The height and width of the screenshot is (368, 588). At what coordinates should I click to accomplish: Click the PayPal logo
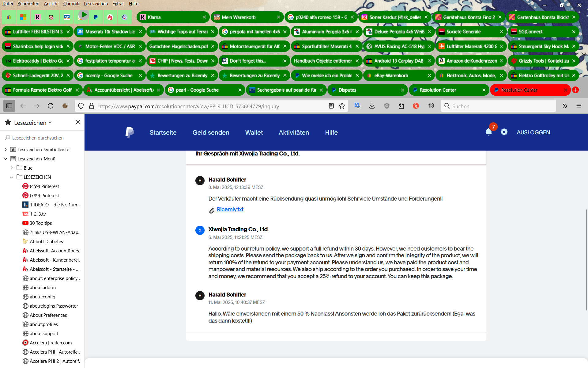point(130,132)
